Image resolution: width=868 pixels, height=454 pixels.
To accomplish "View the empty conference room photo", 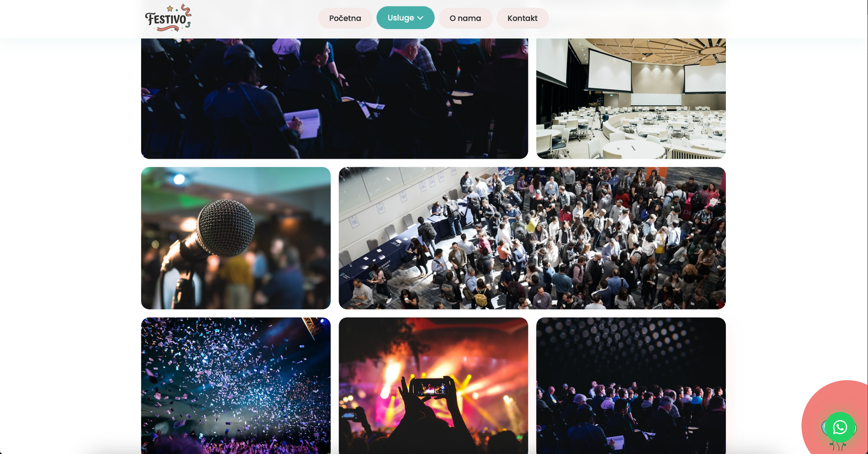I will [x=631, y=98].
